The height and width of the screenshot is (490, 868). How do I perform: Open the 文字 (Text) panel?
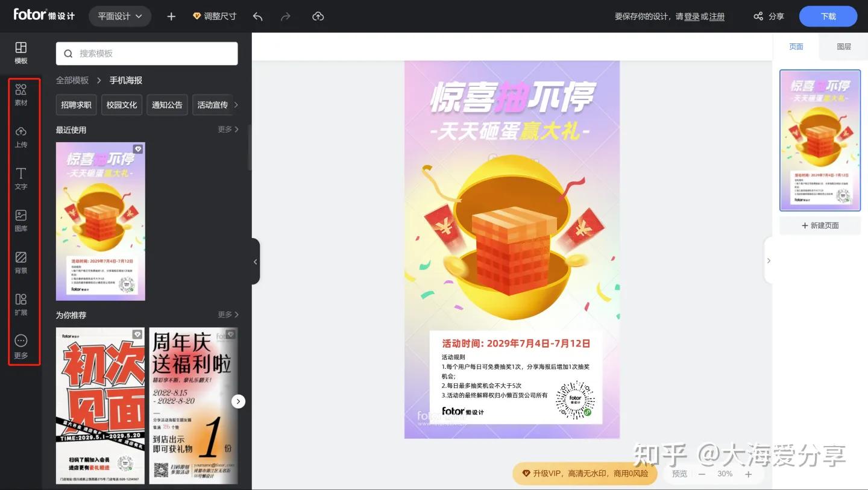(x=21, y=178)
